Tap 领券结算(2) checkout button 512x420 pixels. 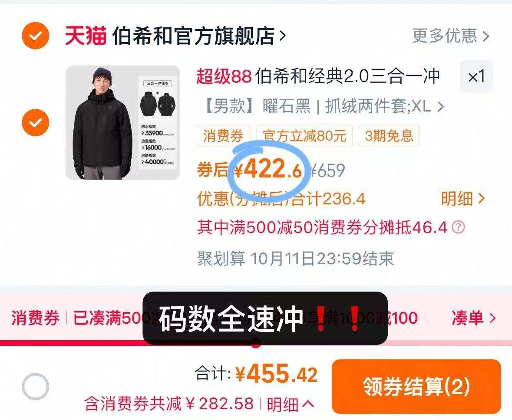416,387
